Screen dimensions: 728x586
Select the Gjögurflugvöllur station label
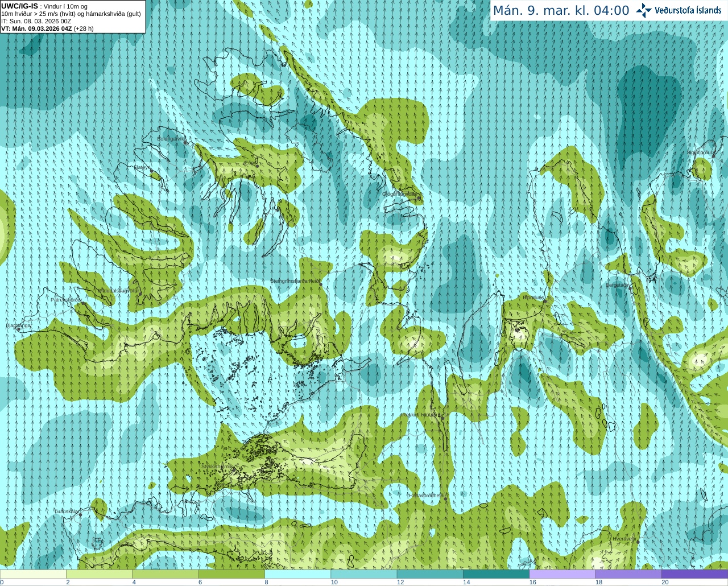click(x=399, y=194)
